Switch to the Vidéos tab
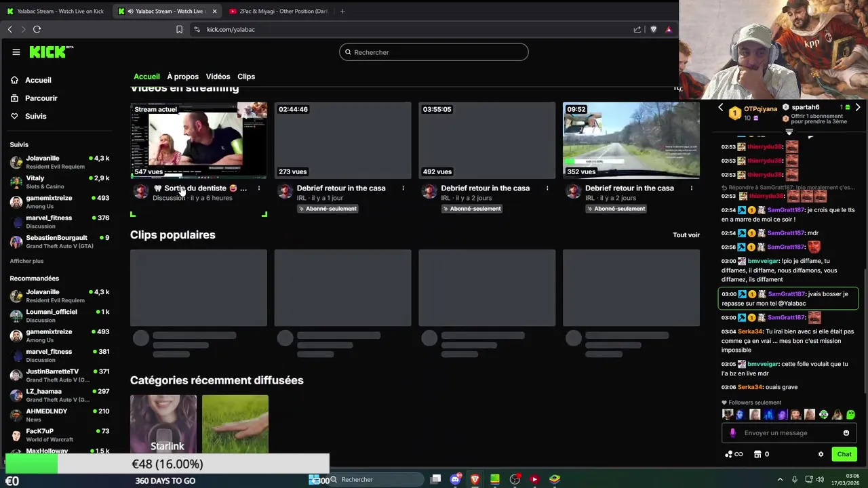Screen dimensions: 868x488 coord(218,77)
